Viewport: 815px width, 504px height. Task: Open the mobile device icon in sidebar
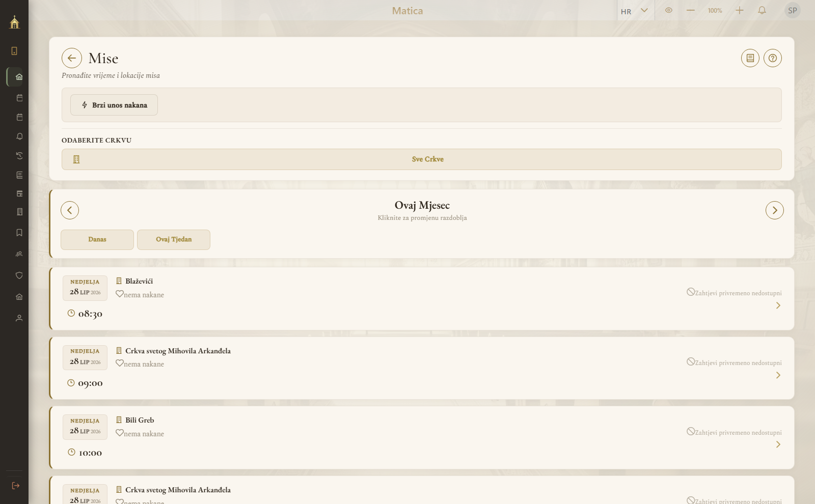pyautogui.click(x=14, y=51)
